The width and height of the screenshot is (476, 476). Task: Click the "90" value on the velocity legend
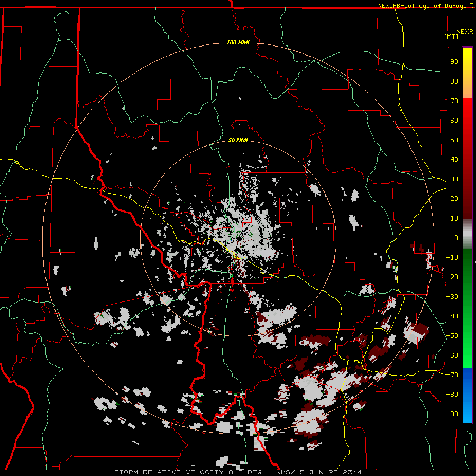(454, 62)
